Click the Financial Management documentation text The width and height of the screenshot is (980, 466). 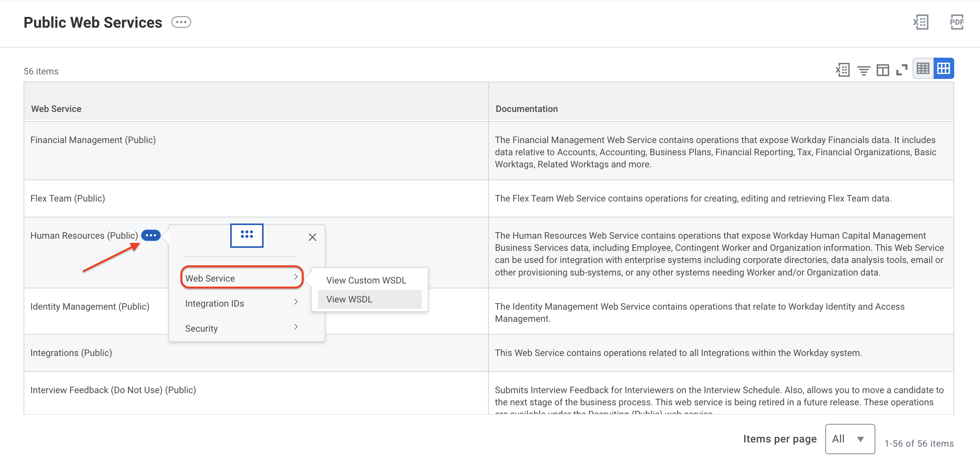(716, 152)
